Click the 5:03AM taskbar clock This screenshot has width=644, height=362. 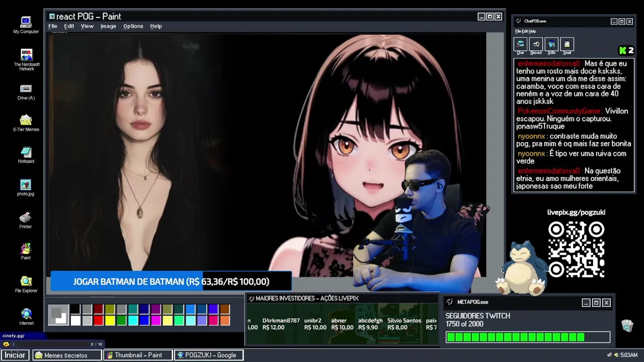629,355
